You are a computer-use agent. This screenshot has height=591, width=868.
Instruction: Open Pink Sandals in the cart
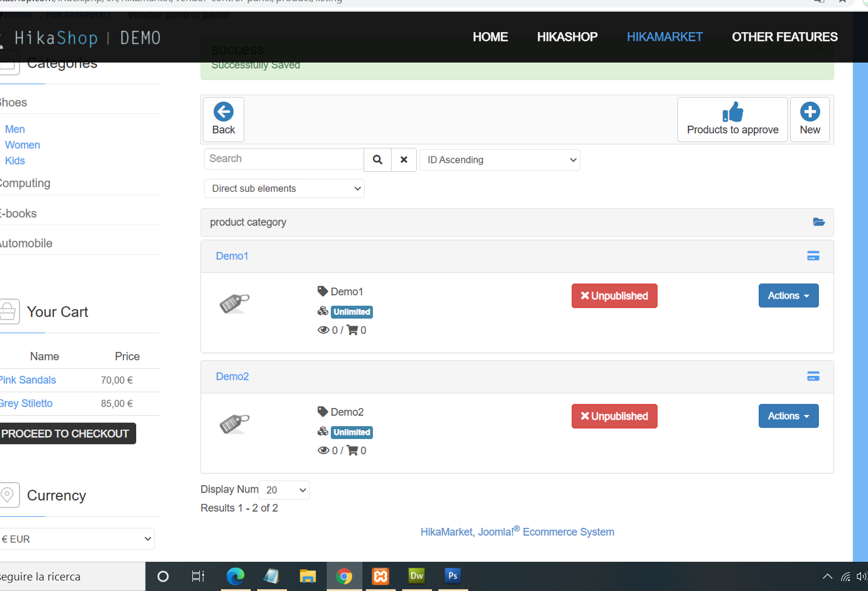coord(27,380)
